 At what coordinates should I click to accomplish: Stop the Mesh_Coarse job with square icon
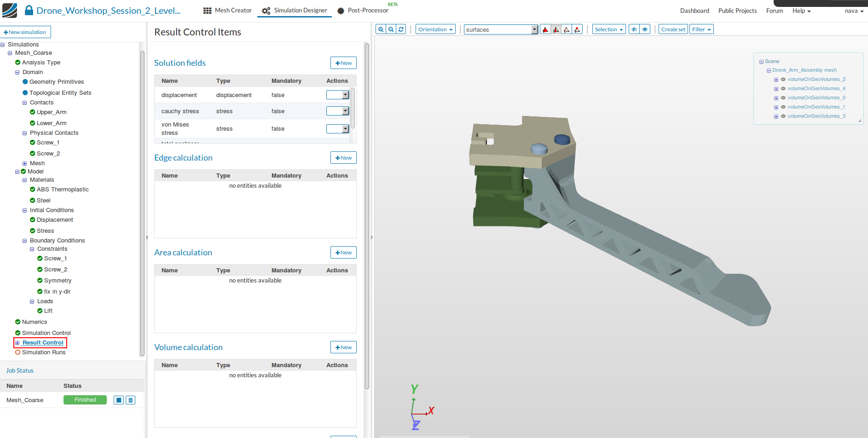[x=119, y=400]
